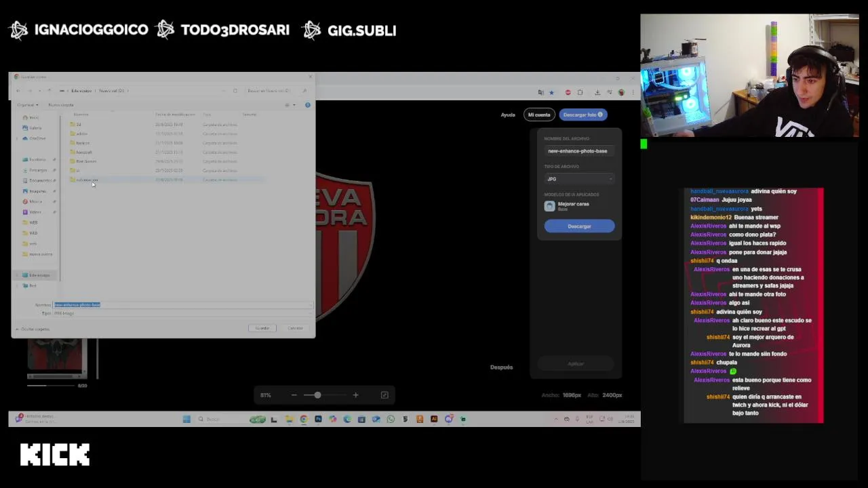Click the back arrow in save dialog

[18, 90]
